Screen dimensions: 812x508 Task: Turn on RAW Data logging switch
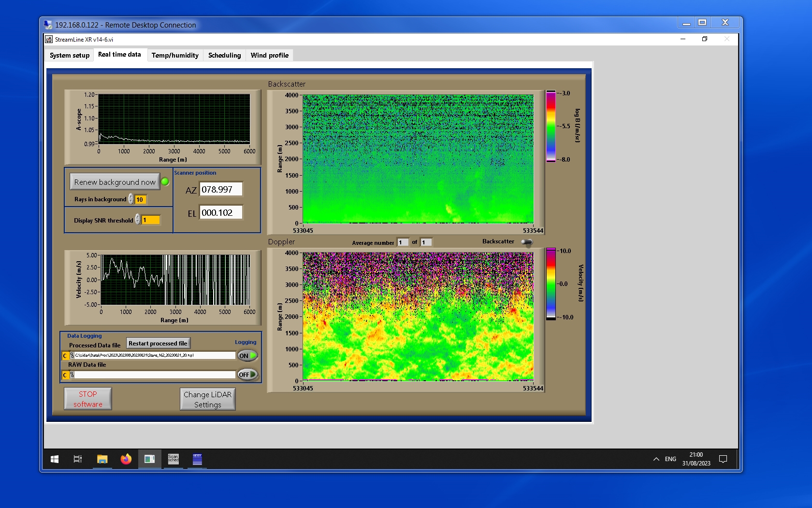click(247, 374)
